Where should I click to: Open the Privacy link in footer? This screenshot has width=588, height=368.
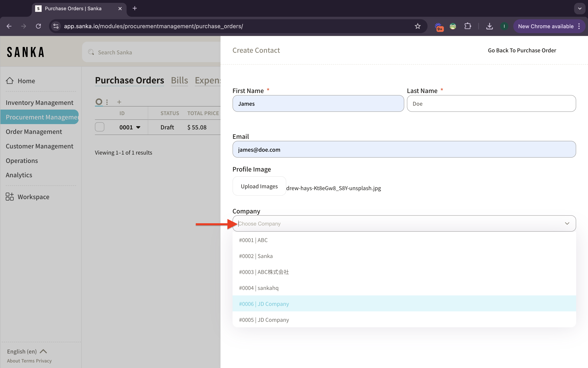44,361
